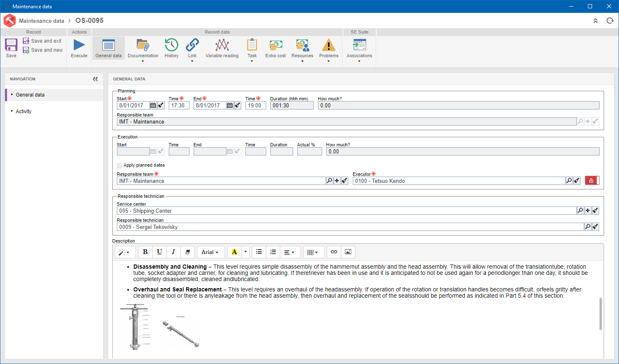Click the Save floppy disk icon
This screenshot has height=364, width=619.
coord(11,45)
